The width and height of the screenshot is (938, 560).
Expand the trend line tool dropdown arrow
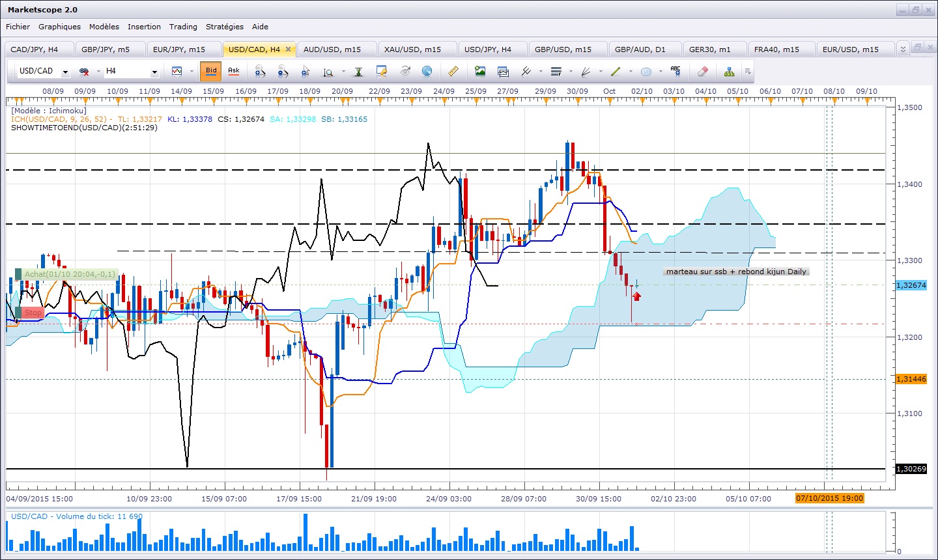tap(631, 72)
